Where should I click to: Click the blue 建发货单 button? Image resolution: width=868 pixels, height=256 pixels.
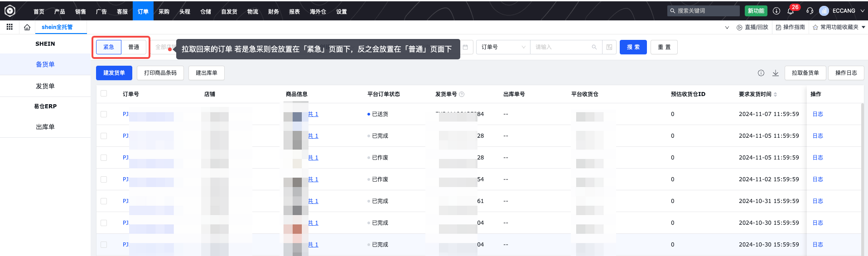click(x=114, y=73)
